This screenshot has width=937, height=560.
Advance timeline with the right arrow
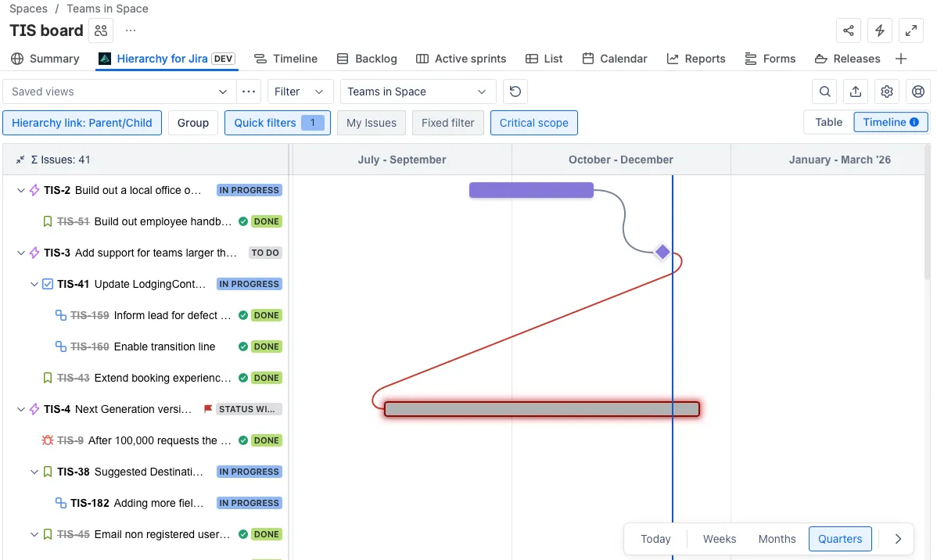[898, 538]
